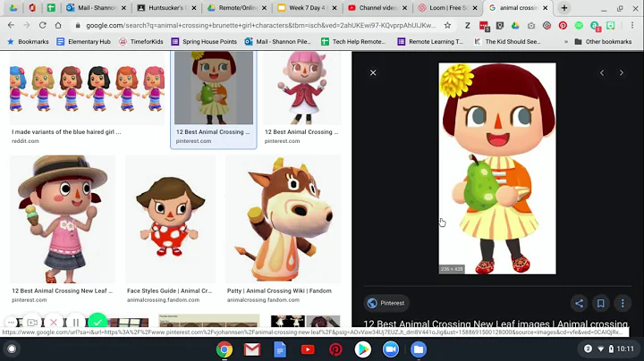Switch to the Remote/Online tab

coord(236,8)
